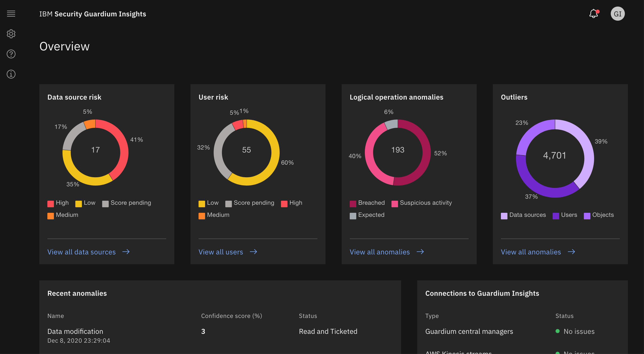Screen dimensions: 644x354
Task: Open View all data sources link
Action: (81, 252)
